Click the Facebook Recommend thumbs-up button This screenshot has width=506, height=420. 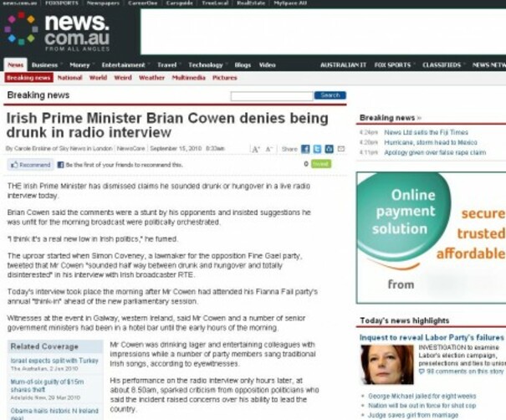pos(31,165)
